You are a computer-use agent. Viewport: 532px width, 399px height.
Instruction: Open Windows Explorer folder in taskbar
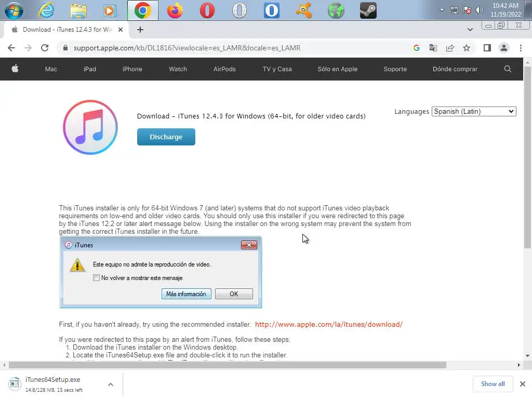pyautogui.click(x=78, y=10)
